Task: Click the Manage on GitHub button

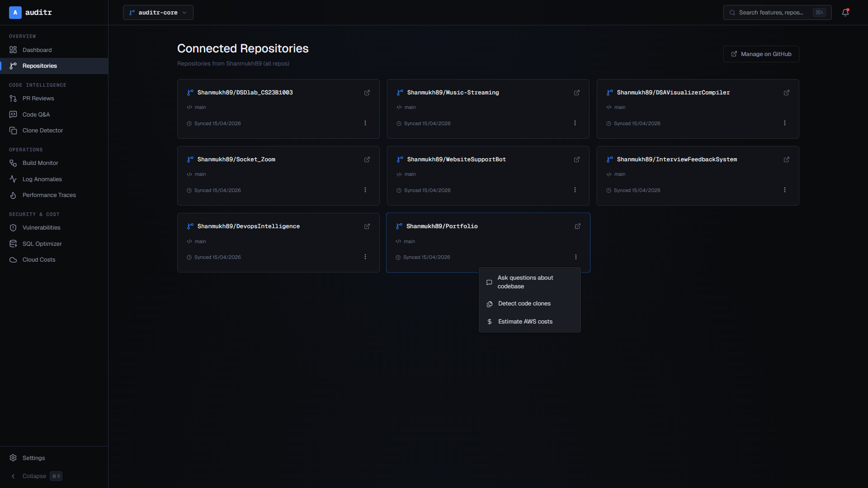Action: (761, 54)
